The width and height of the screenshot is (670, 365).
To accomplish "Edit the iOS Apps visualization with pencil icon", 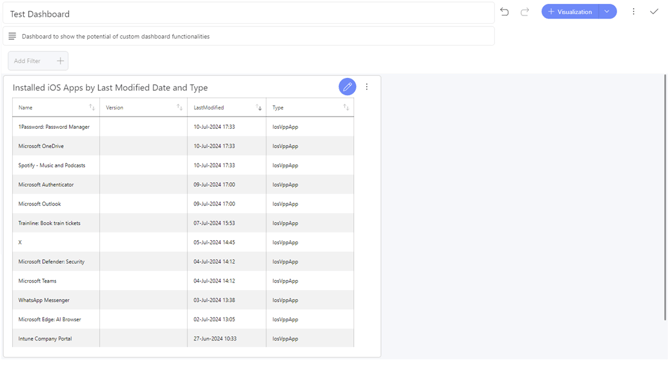I will click(347, 87).
